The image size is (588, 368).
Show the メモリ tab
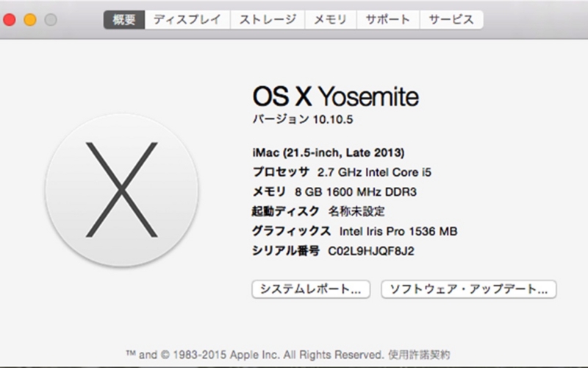click(x=330, y=20)
